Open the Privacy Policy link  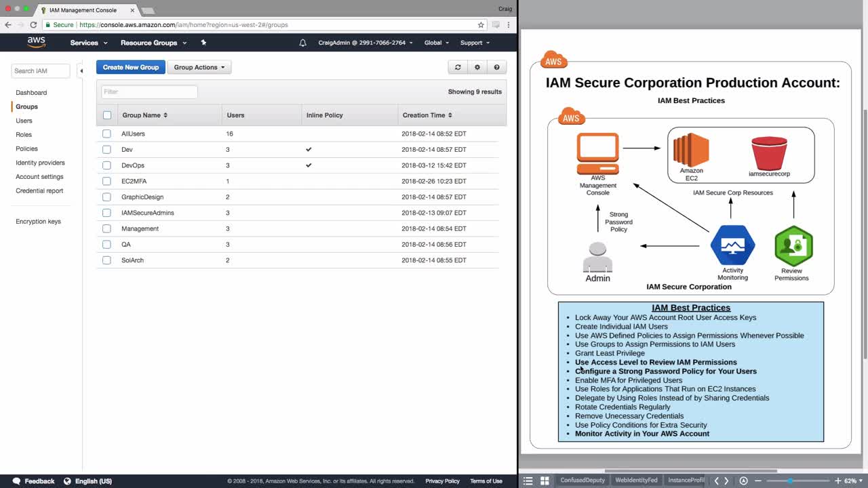443,481
